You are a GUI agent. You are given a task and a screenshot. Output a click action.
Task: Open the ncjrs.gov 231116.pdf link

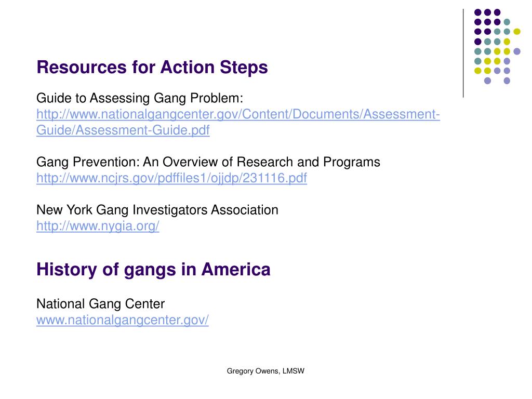[171, 178]
